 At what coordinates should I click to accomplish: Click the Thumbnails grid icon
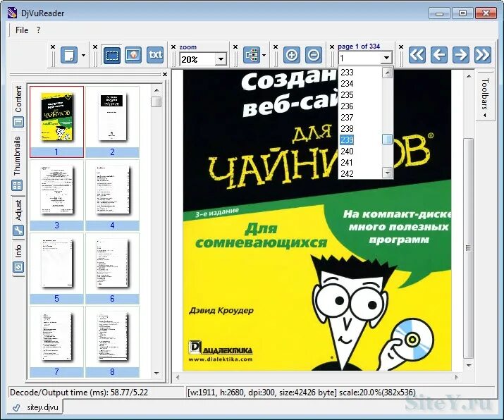(17, 185)
